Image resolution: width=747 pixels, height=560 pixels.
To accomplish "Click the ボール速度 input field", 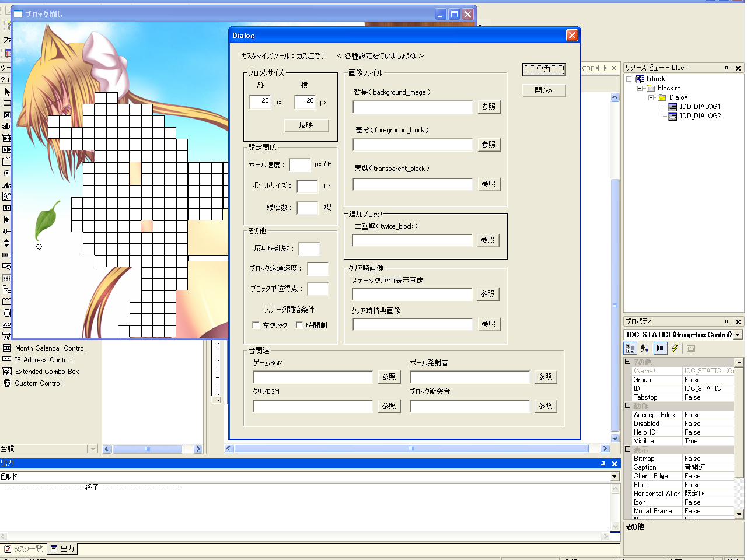I will (300, 164).
